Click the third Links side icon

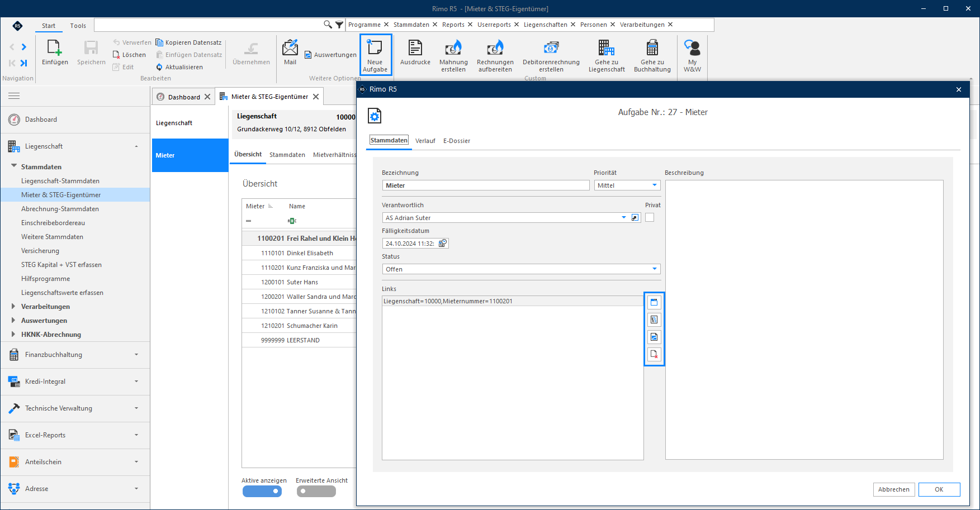coord(654,337)
